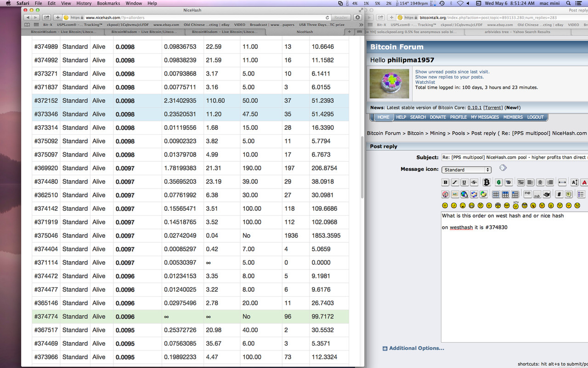The height and width of the screenshot is (368, 588).
Task: Click Subject input field
Action: (514, 157)
